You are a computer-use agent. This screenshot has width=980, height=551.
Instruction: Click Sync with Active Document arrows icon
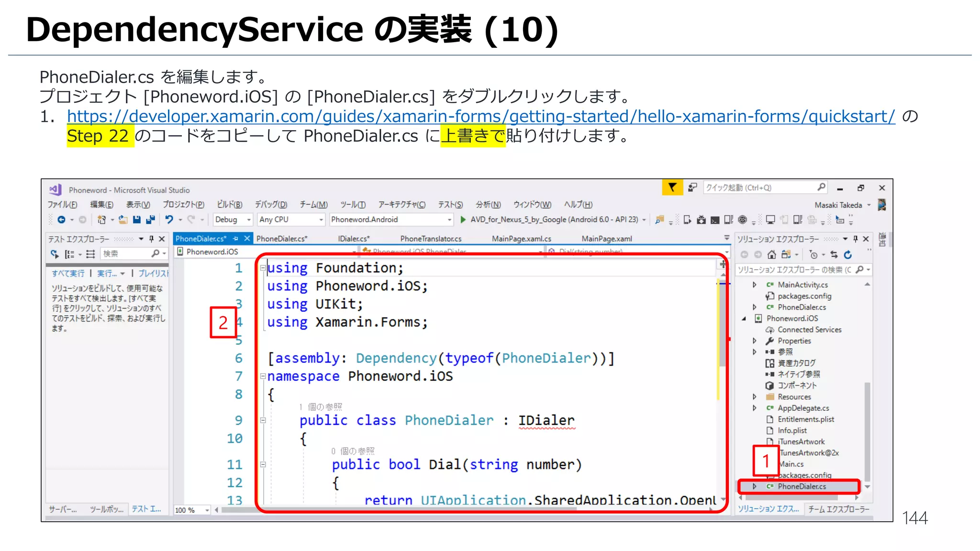(835, 254)
